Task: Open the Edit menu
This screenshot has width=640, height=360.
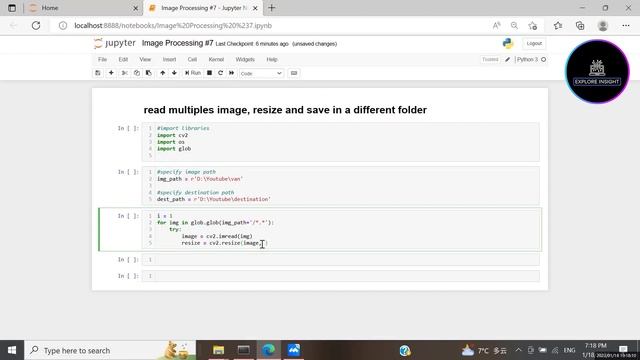Action: (123, 60)
